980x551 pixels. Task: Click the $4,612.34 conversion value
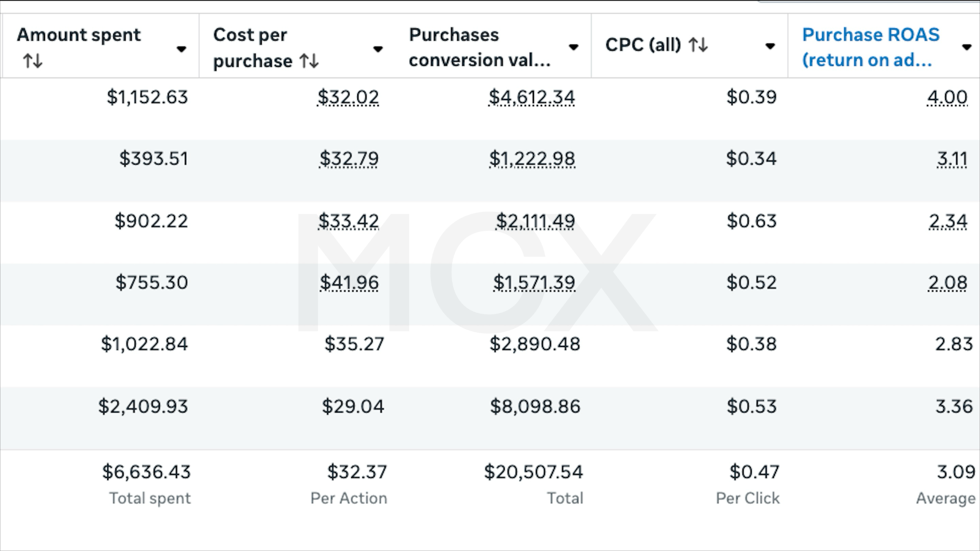coord(532,97)
